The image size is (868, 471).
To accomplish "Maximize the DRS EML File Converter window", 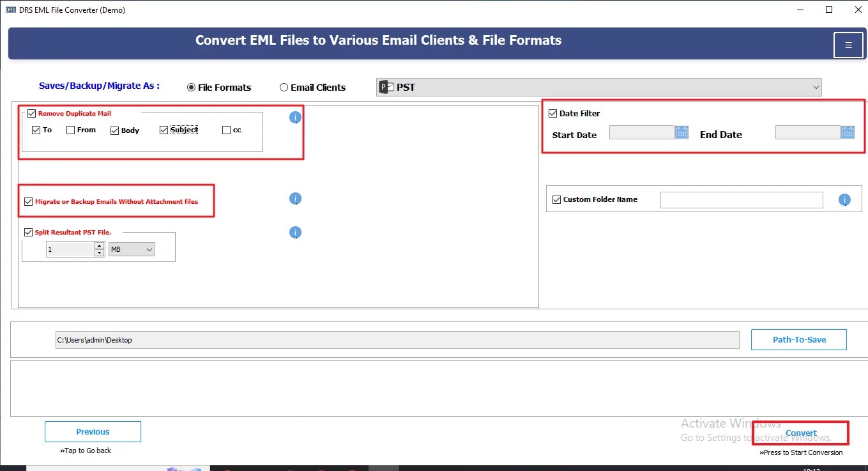I will point(829,10).
